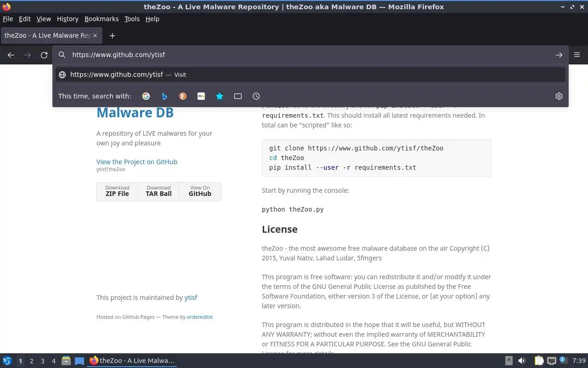This screenshot has width=588, height=368.
Task: Search this time with eBay
Action: [201, 96]
